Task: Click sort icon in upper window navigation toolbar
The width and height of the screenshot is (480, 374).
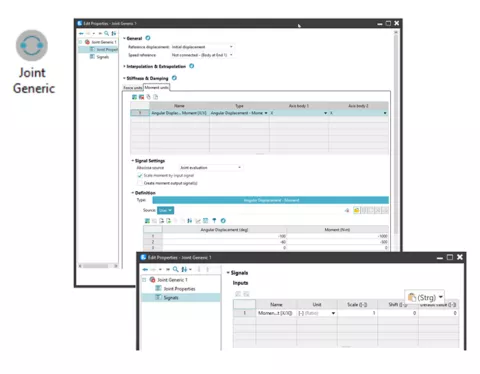Action: 114,33
